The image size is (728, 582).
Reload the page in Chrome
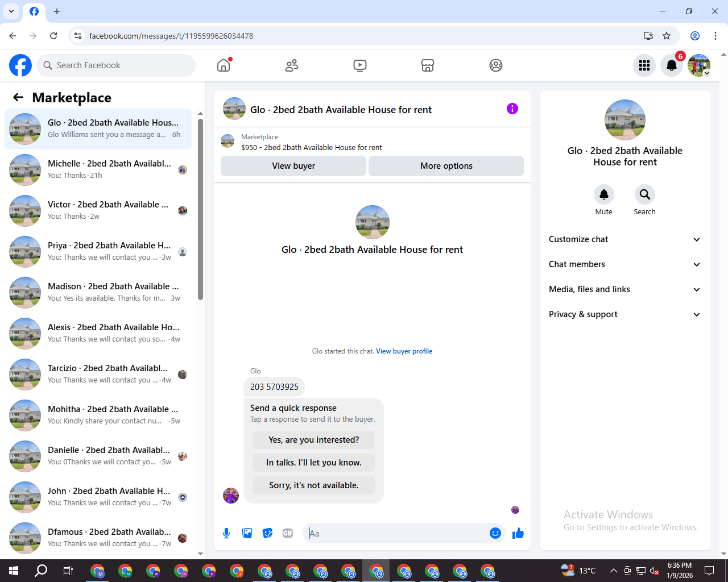[53, 36]
